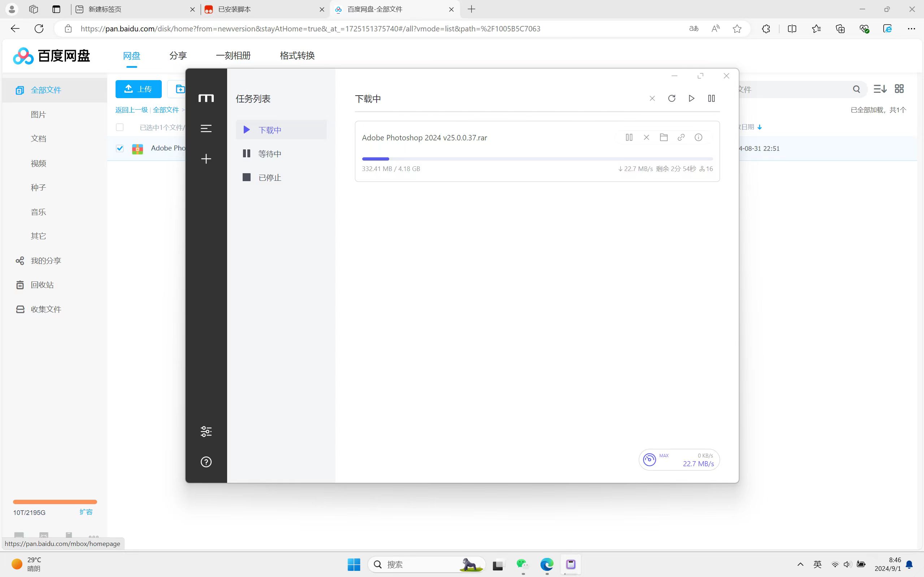Resume all download tasks

tap(691, 99)
